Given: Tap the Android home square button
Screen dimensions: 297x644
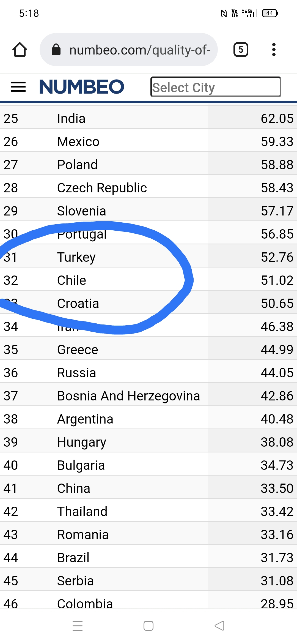Looking at the screenshot, I should tap(148, 626).
